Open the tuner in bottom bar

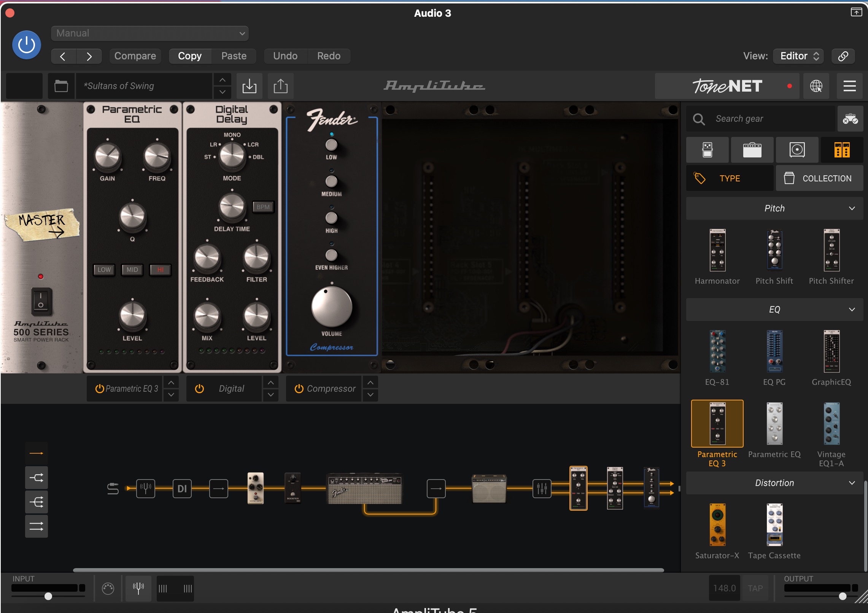(138, 588)
